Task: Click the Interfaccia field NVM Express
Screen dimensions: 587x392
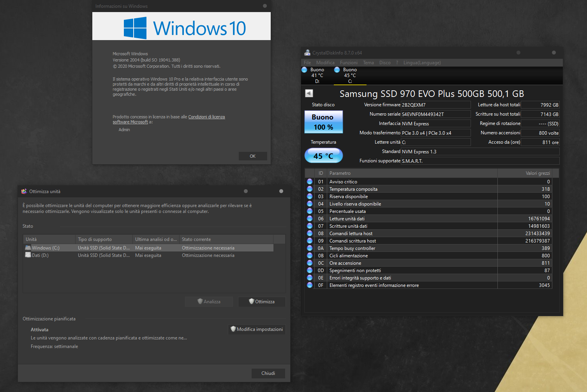Action: coord(435,123)
